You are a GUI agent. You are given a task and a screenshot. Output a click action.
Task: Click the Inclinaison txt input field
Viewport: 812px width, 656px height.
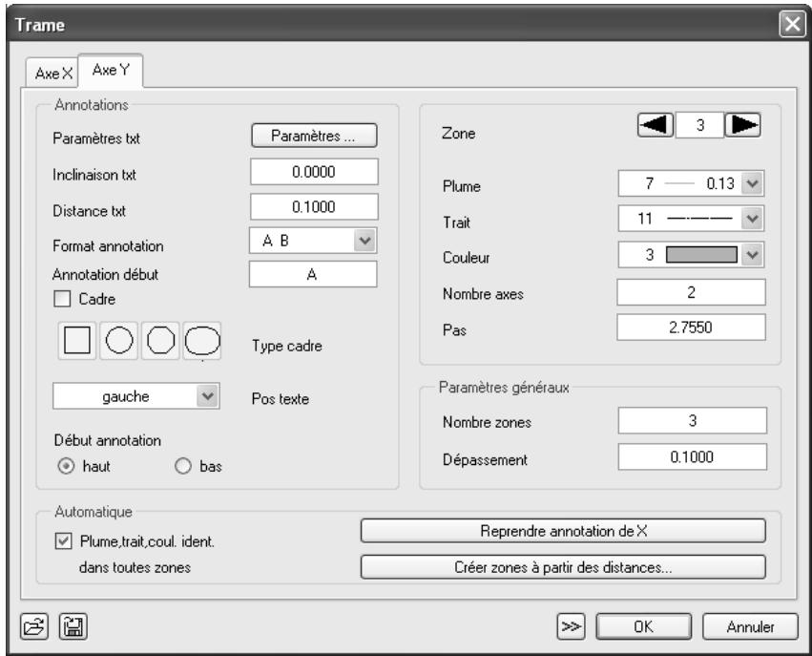point(314,172)
